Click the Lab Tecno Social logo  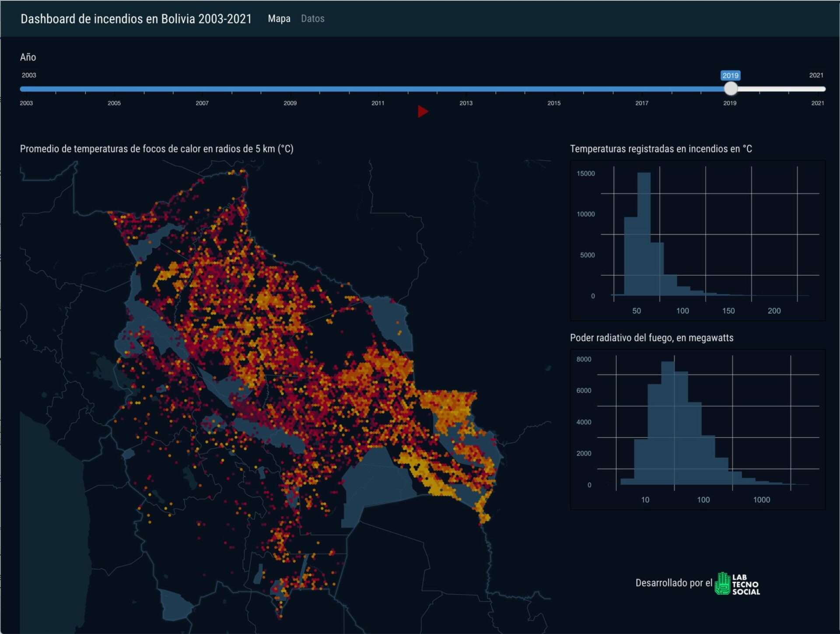click(x=737, y=584)
